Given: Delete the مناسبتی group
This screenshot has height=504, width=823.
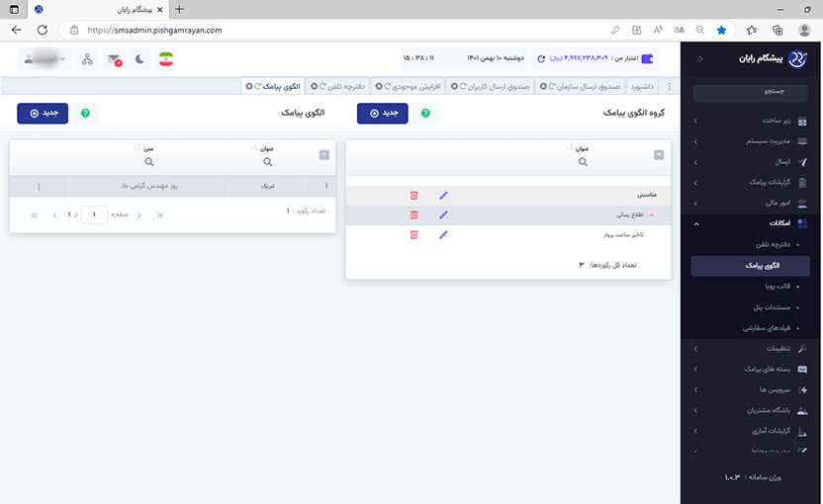Looking at the screenshot, I should (413, 195).
